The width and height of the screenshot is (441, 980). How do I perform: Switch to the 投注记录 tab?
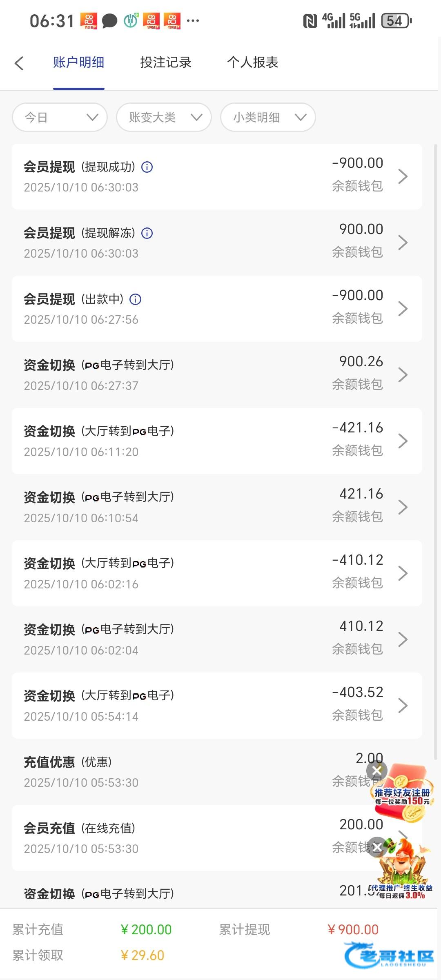pyautogui.click(x=166, y=62)
